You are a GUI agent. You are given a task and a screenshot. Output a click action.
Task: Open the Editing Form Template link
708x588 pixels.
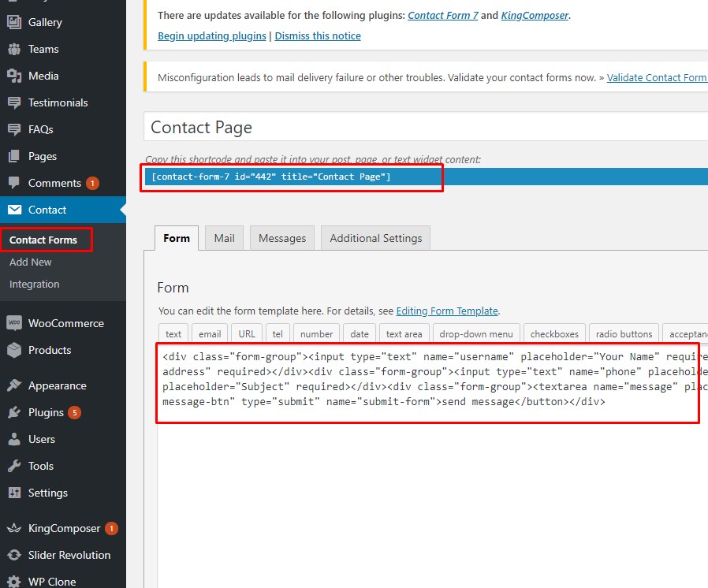pyautogui.click(x=446, y=311)
